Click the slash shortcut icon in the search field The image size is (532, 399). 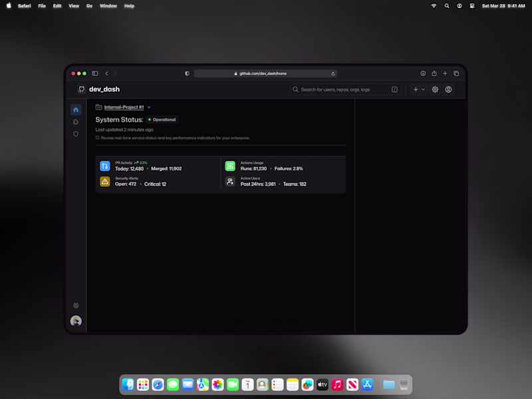pyautogui.click(x=394, y=90)
